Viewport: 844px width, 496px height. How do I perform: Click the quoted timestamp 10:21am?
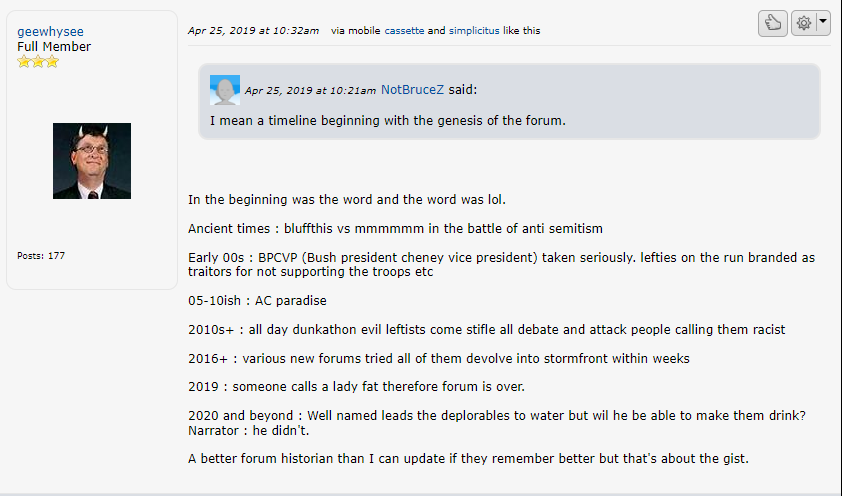tap(310, 91)
